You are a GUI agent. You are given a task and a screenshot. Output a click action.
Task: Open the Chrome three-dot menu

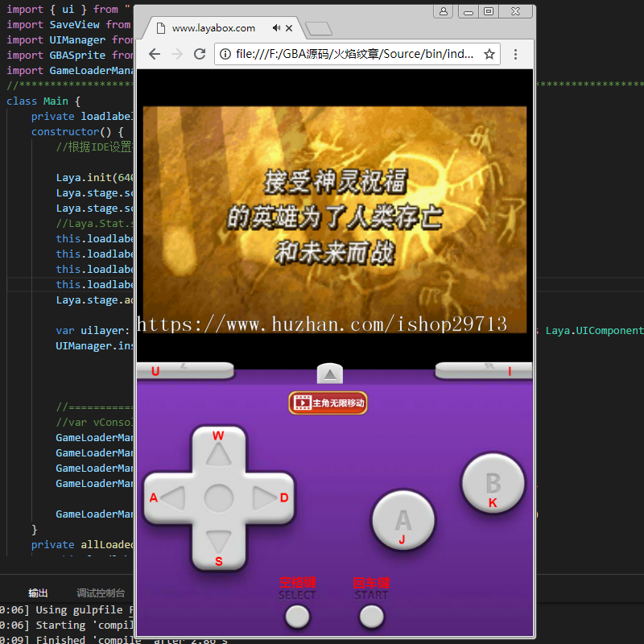pos(515,54)
